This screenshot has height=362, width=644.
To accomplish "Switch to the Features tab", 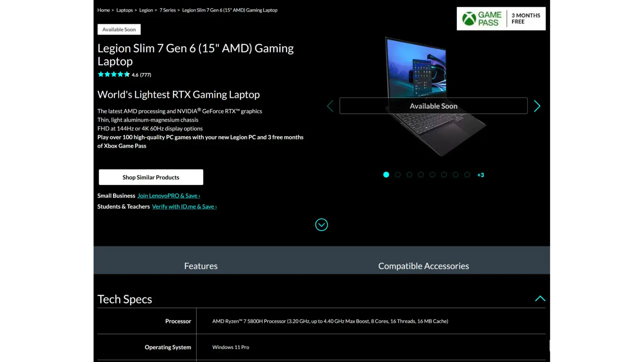I will click(x=201, y=266).
